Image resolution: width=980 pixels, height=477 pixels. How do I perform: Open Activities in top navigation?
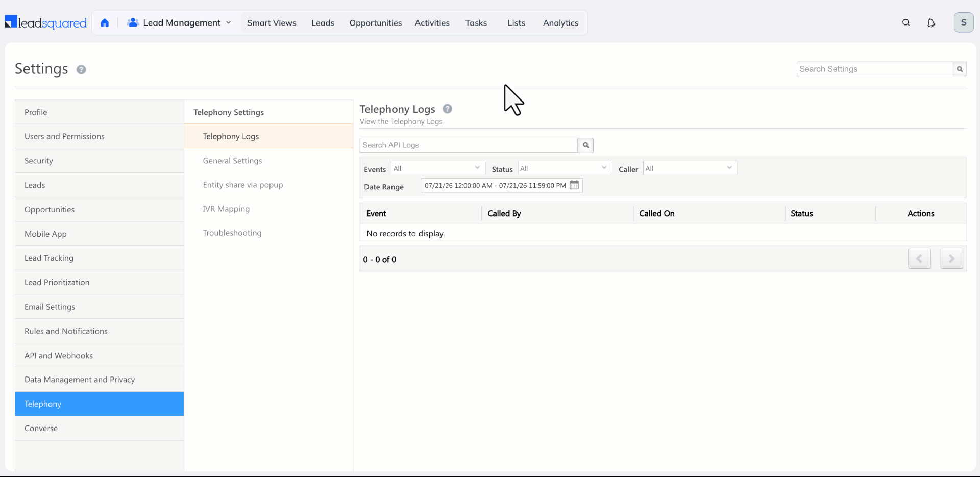(x=432, y=23)
